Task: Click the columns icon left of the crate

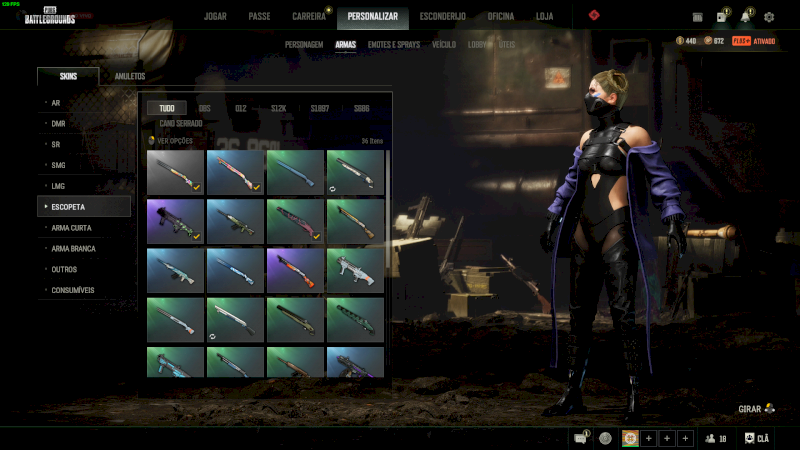Action: tap(697, 17)
